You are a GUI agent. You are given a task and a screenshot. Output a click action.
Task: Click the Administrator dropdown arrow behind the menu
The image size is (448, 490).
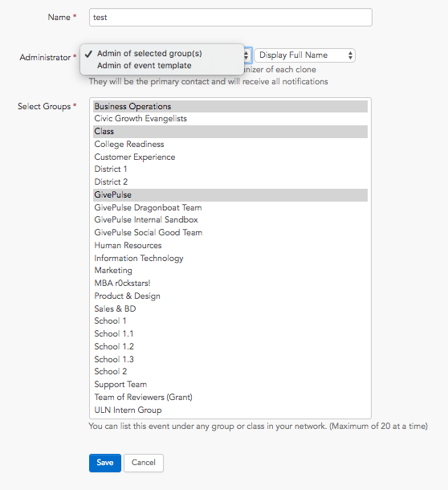[x=246, y=55]
